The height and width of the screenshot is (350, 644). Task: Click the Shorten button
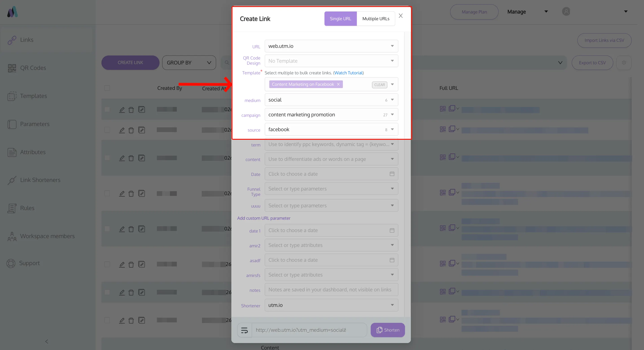coord(388,330)
